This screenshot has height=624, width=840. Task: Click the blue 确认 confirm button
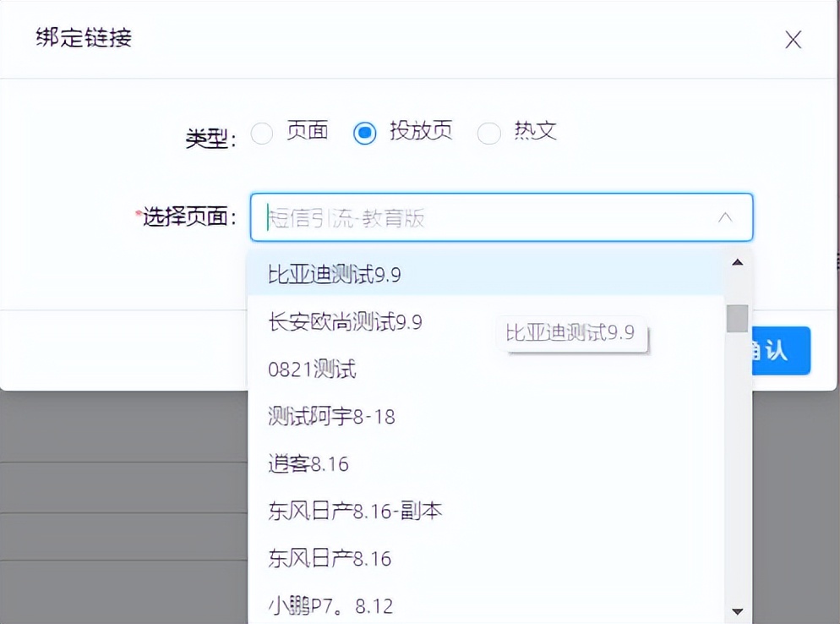tap(782, 351)
